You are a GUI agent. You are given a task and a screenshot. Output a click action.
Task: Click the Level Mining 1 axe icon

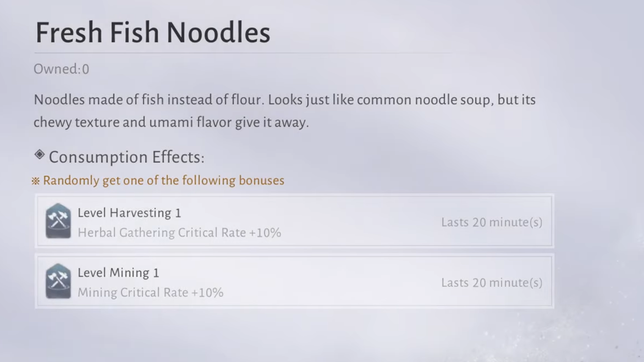[58, 282]
